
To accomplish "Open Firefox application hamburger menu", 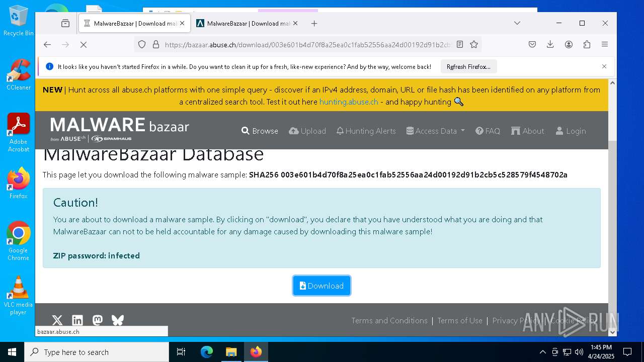I will [x=605, y=44].
